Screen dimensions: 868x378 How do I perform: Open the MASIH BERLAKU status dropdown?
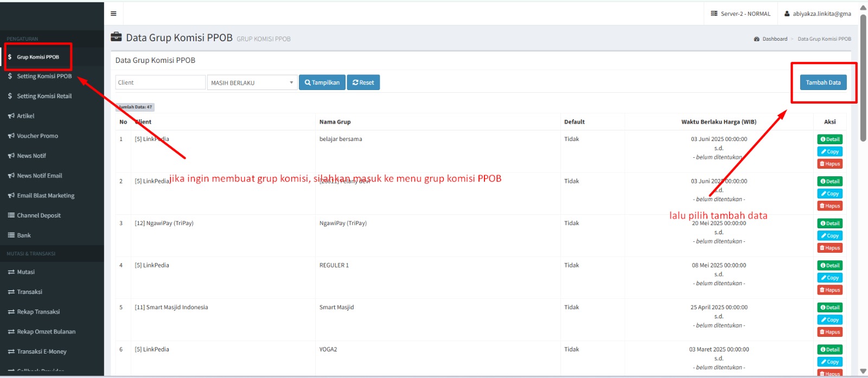click(x=252, y=82)
